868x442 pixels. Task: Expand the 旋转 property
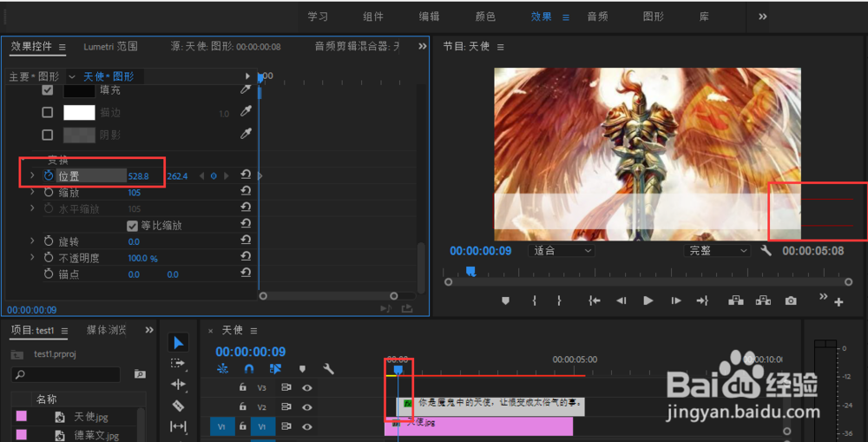tap(32, 241)
